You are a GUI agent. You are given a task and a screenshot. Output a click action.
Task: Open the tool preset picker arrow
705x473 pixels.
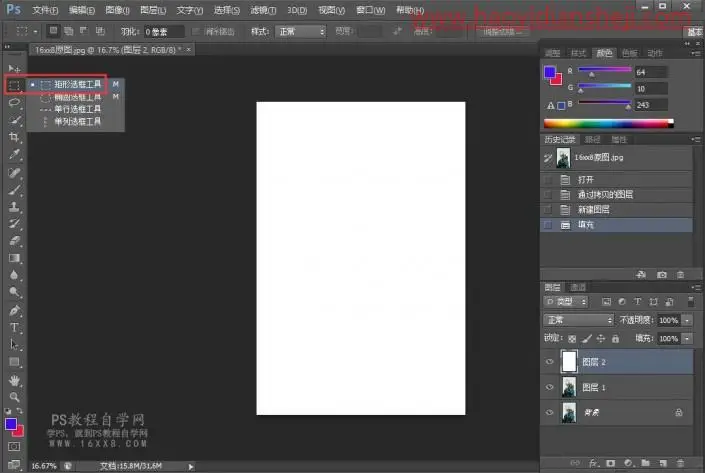[x=35, y=31]
